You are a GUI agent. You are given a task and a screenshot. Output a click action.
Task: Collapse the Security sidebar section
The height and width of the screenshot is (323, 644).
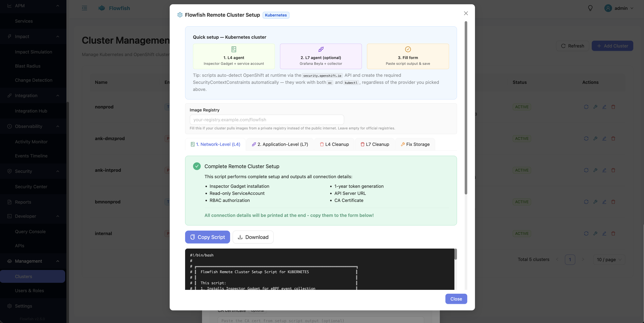click(x=58, y=171)
